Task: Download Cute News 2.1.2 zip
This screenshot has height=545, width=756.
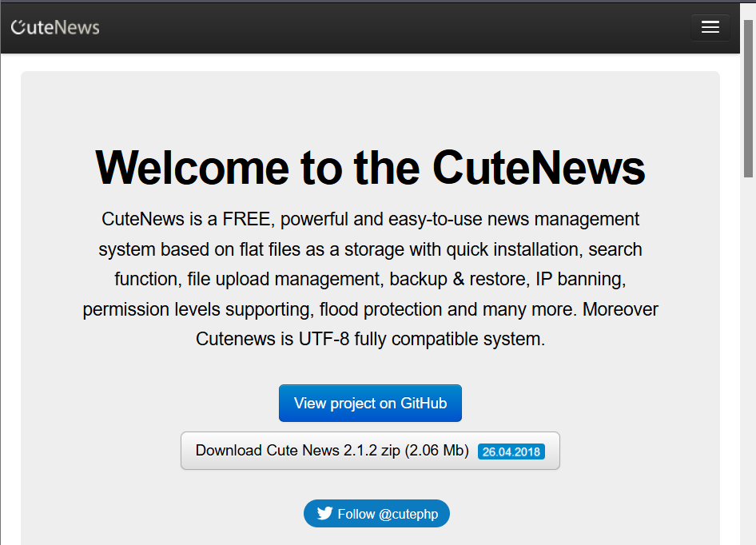Action: 370,451
